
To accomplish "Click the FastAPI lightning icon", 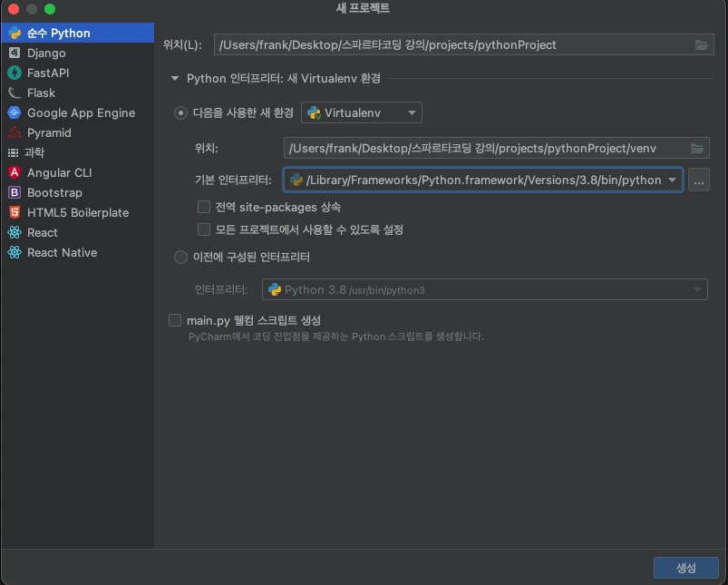I will (x=15, y=73).
